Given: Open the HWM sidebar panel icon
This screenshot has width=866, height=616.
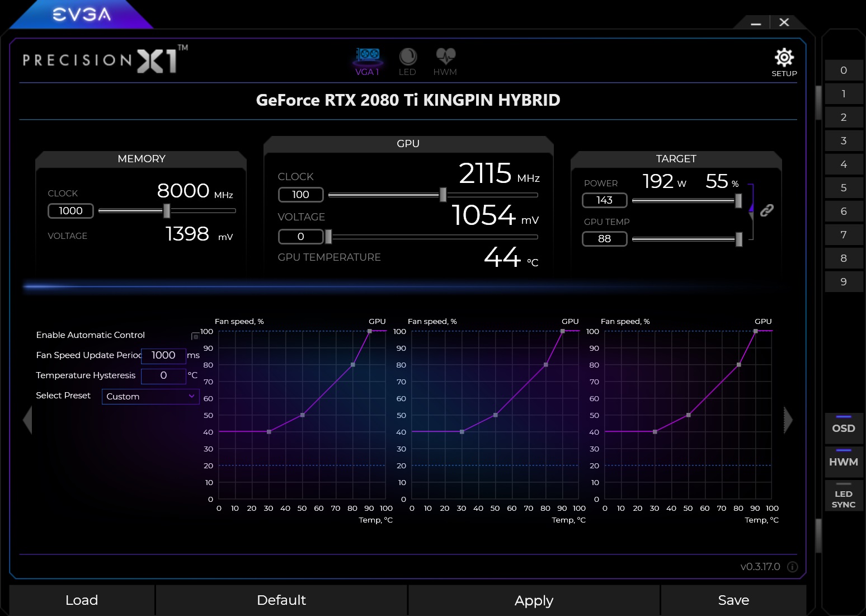Looking at the screenshot, I should tap(843, 462).
